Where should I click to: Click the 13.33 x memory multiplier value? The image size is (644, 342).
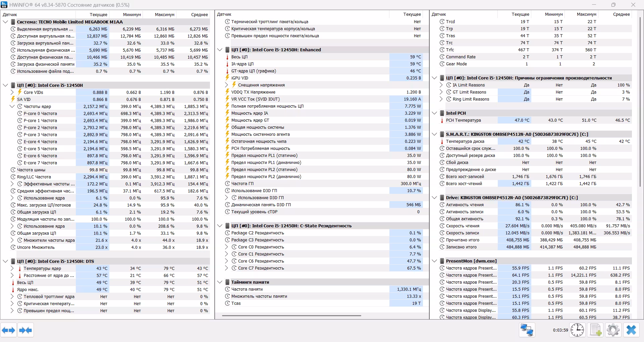pos(414,296)
